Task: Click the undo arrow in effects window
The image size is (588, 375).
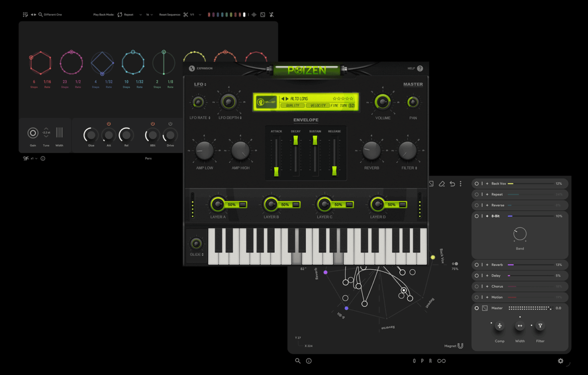Action: tap(452, 184)
